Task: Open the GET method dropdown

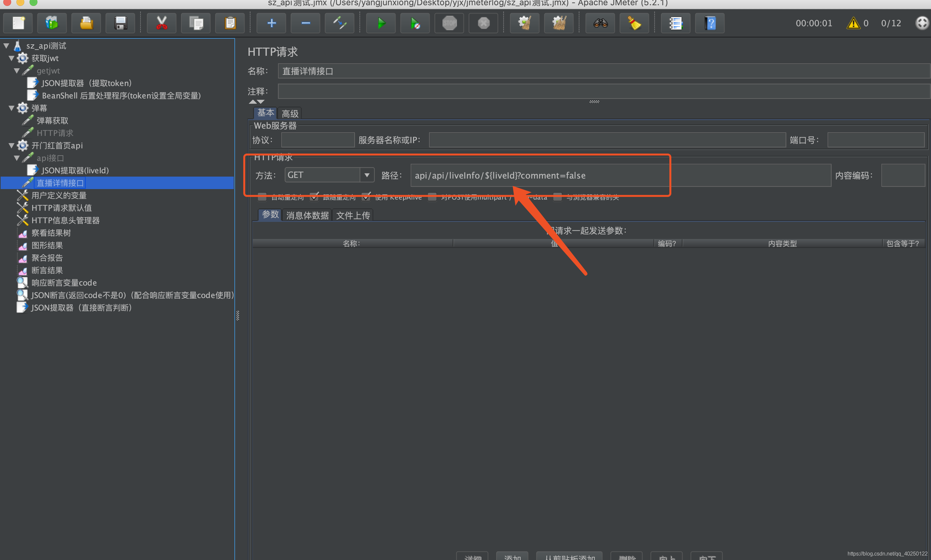Action: coord(366,175)
